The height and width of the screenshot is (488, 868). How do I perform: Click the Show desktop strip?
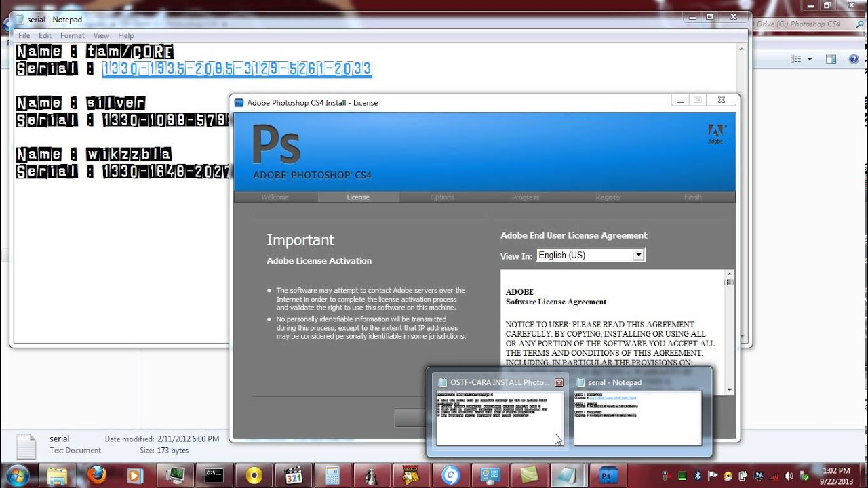point(863,475)
